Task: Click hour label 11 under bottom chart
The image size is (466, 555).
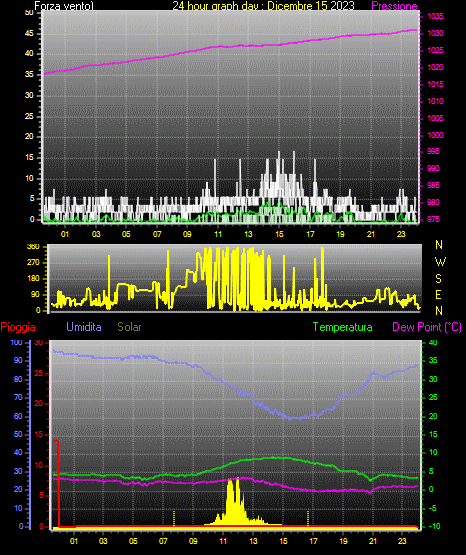Action: click(223, 541)
